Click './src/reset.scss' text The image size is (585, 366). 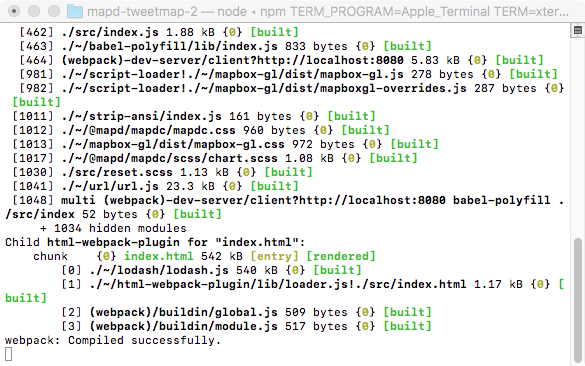(117, 172)
